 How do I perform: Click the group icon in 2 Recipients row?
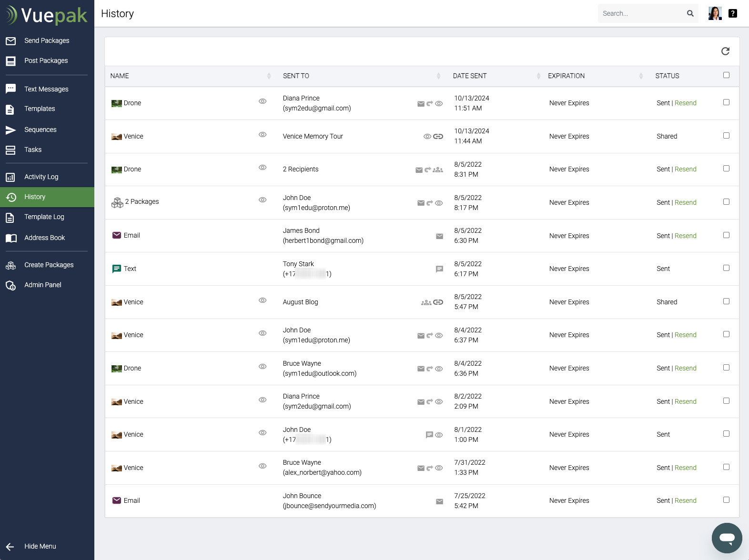438,170
